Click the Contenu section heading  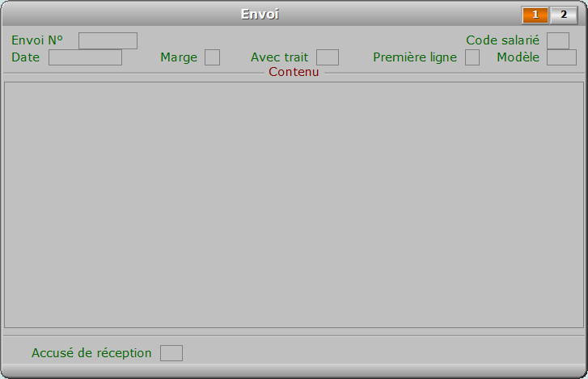point(294,72)
